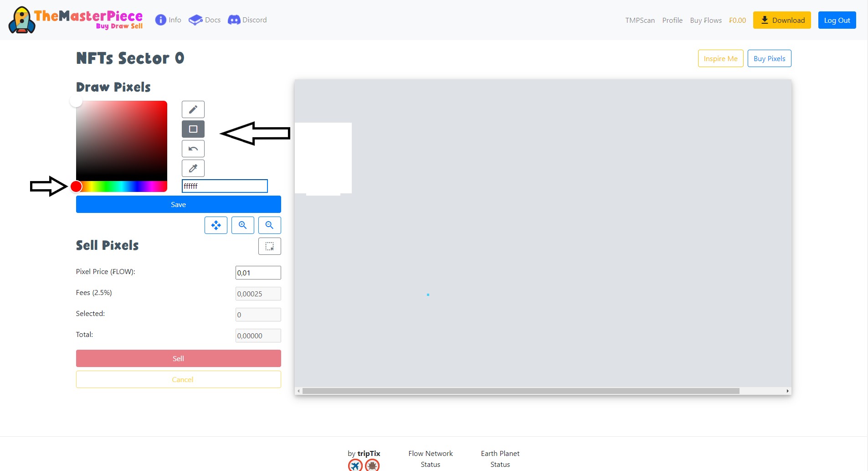The height and width of the screenshot is (471, 868).
Task: Click the Cancel button
Action: 179,379
